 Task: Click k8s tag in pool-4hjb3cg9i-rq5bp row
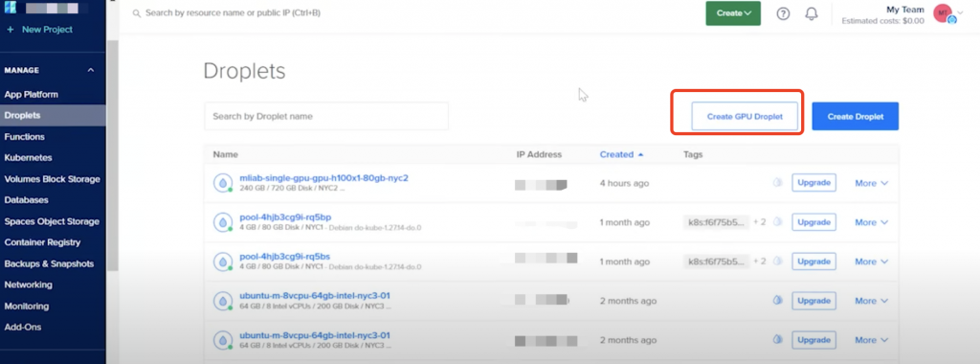click(x=716, y=222)
